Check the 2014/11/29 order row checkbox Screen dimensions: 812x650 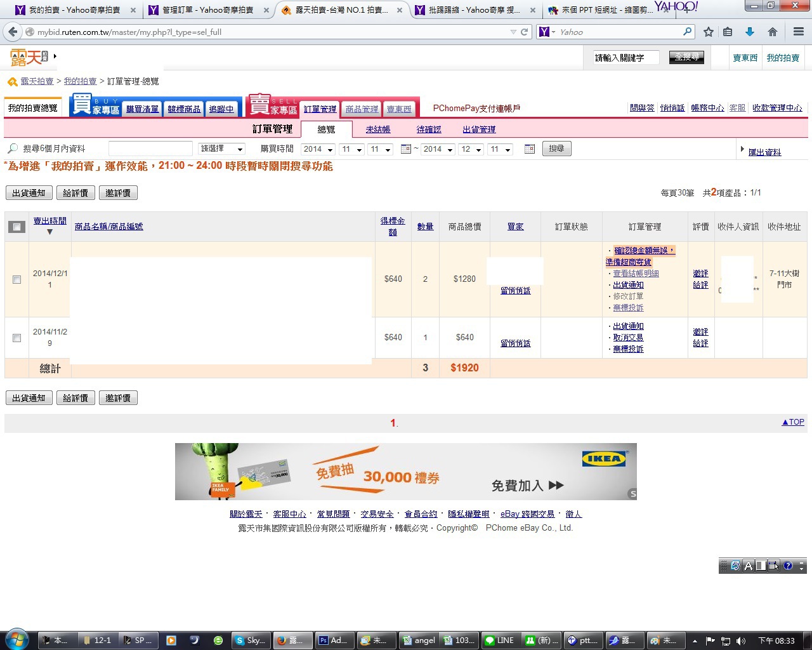coord(17,338)
